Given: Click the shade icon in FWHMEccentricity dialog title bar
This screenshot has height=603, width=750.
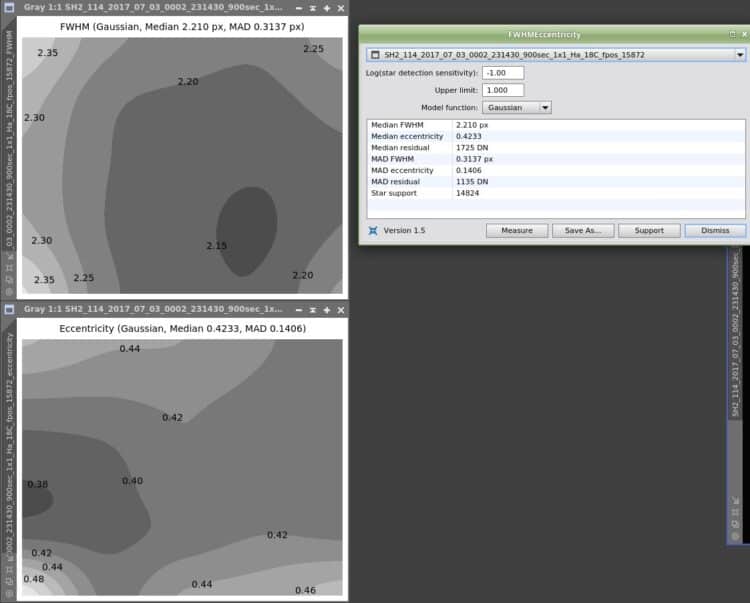Looking at the screenshot, I should point(732,34).
